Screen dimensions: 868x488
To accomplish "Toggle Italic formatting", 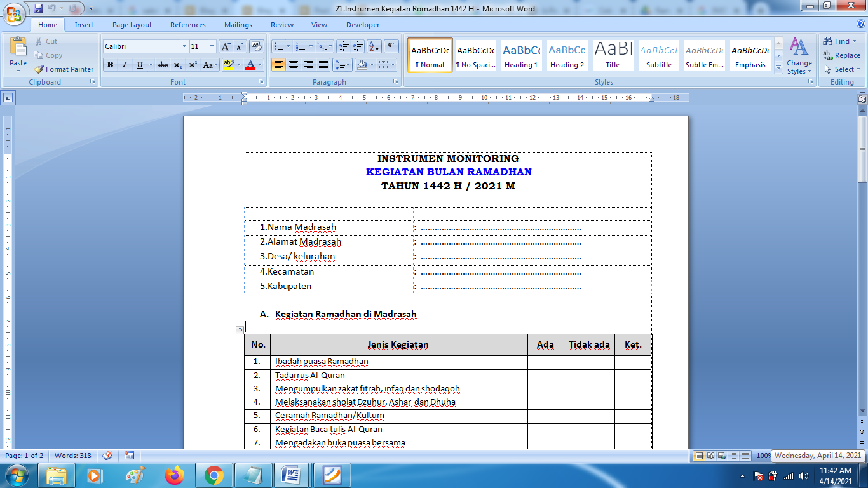I will point(125,65).
